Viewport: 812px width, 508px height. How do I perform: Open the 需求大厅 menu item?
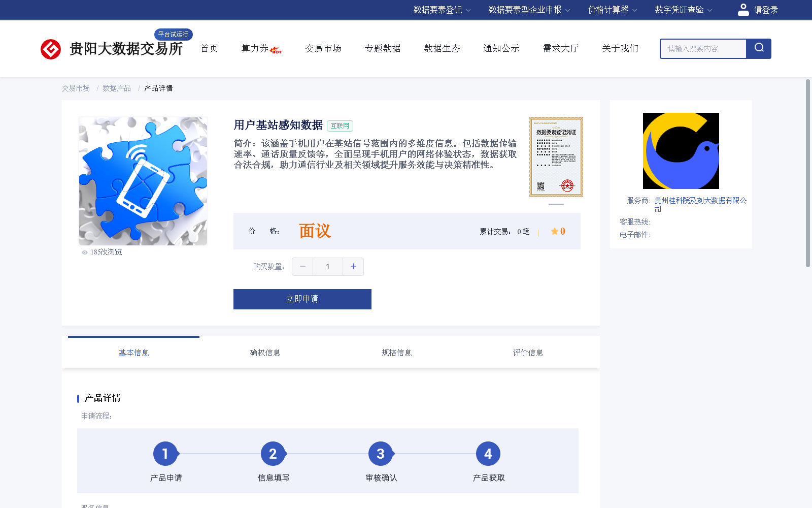(561, 48)
